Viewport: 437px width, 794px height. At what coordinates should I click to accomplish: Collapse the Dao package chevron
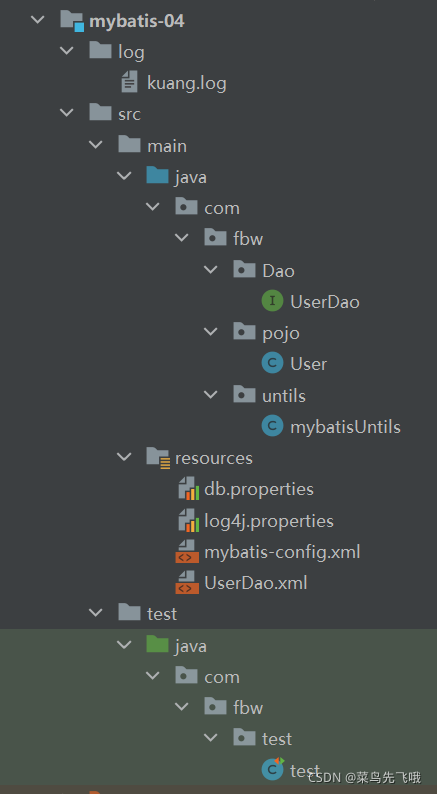(x=210, y=270)
